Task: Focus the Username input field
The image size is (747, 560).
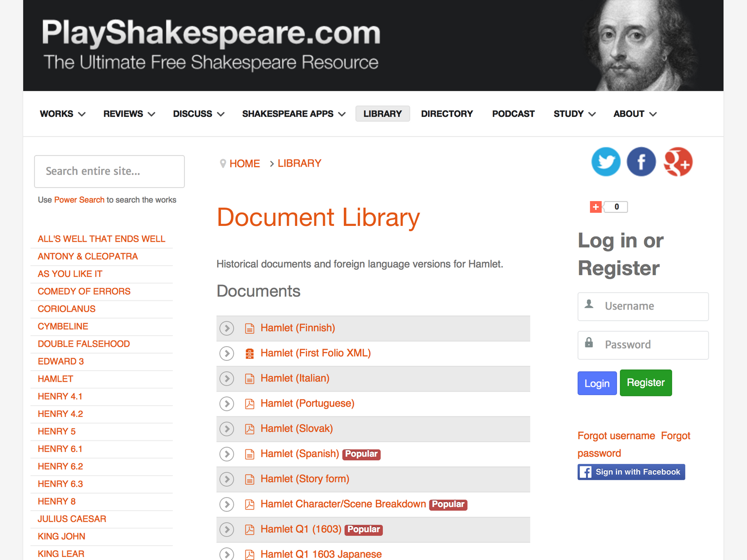Action: point(643,307)
